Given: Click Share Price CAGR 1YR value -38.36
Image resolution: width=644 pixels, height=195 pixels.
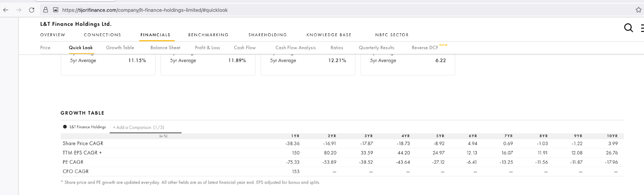Looking at the screenshot, I should pos(293,144).
